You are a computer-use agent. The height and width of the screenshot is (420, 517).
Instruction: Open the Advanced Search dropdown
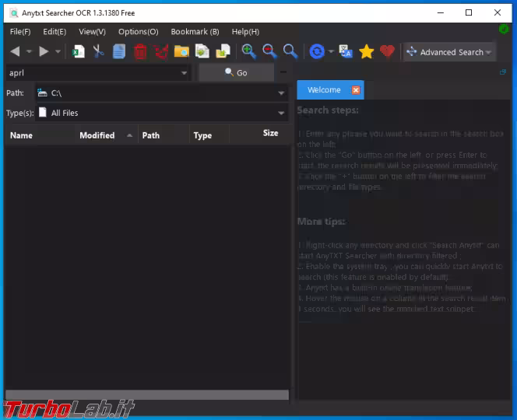pyautogui.click(x=449, y=52)
